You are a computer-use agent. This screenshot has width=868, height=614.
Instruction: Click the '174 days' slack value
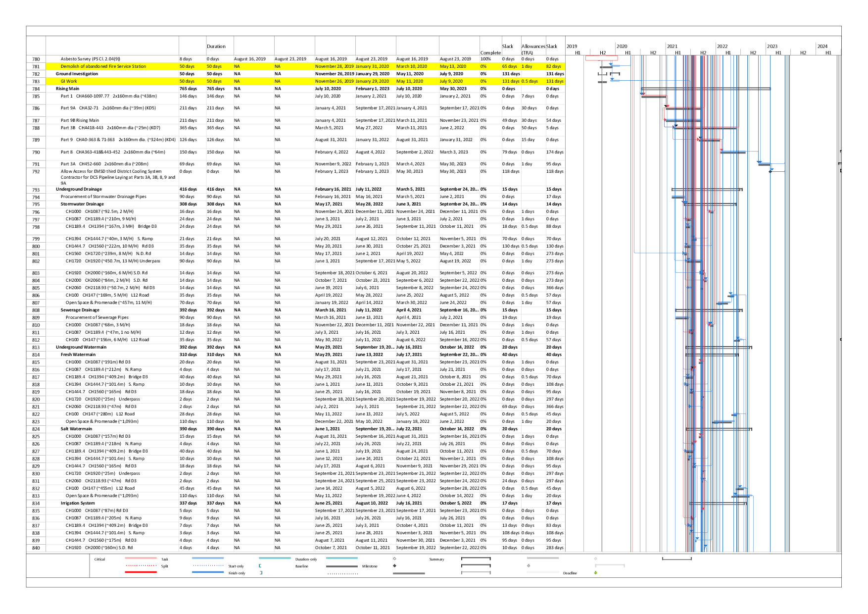tap(555, 152)
